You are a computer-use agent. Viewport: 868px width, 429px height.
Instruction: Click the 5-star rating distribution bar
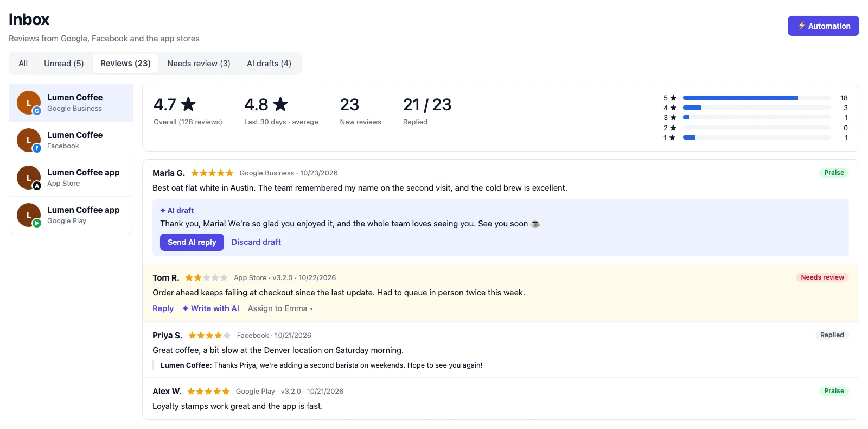(x=756, y=98)
